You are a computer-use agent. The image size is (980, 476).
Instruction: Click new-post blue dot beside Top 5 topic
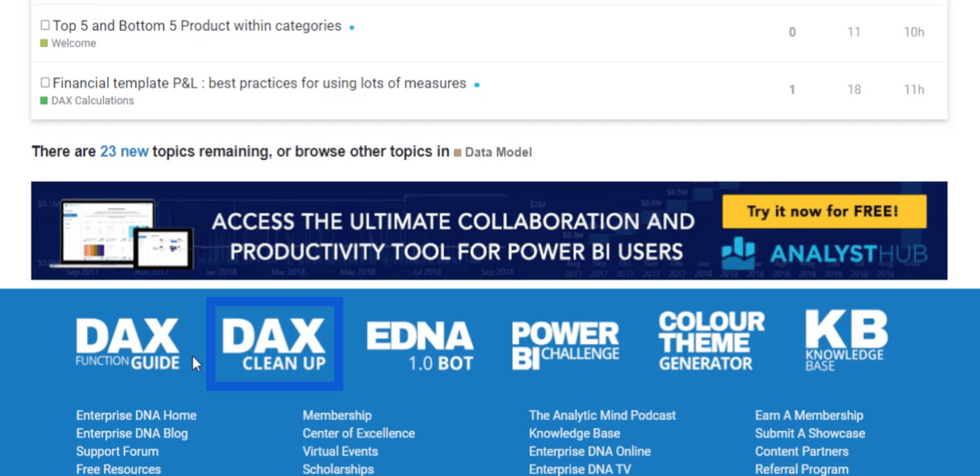pos(352,27)
